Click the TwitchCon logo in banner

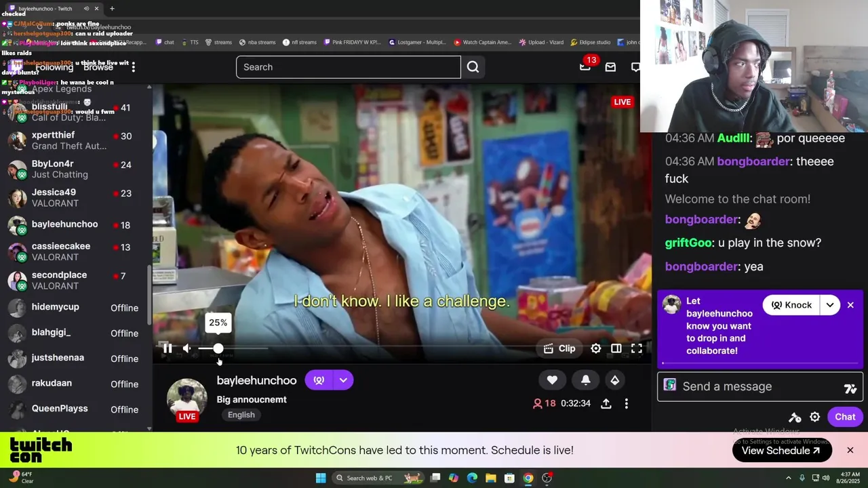(41, 450)
